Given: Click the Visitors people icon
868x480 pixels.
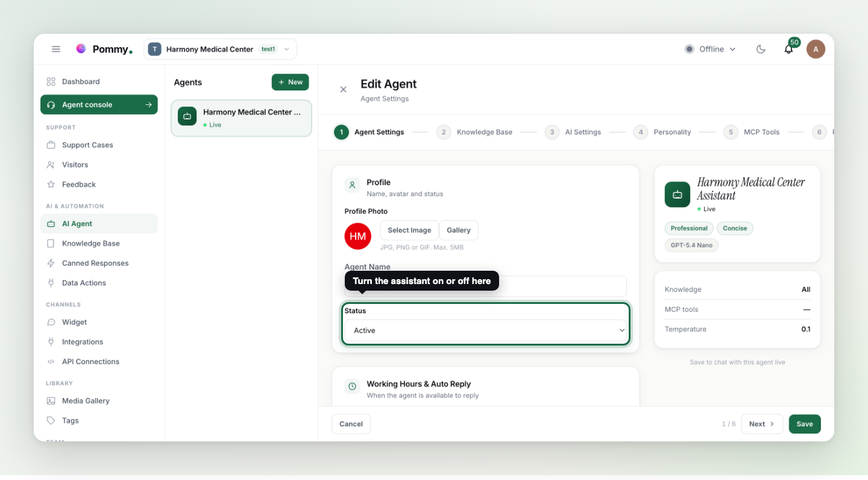Looking at the screenshot, I should coord(51,165).
